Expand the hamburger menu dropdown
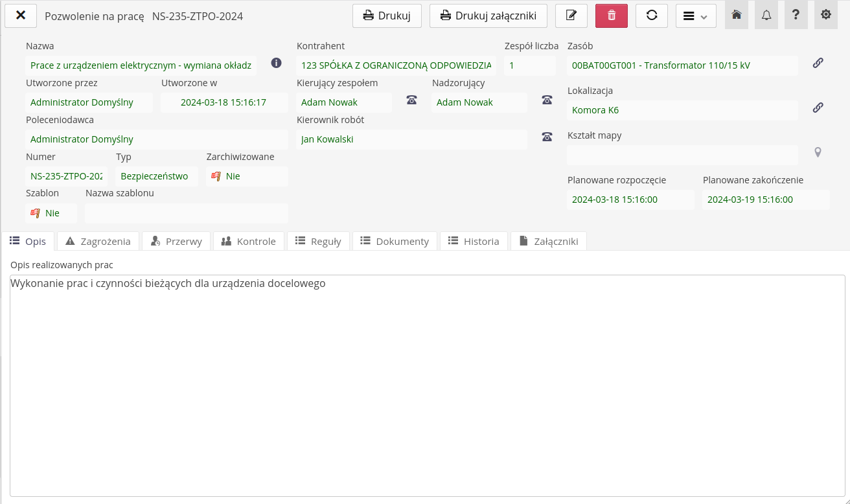Screen dimensions: 850x504 (695, 16)
